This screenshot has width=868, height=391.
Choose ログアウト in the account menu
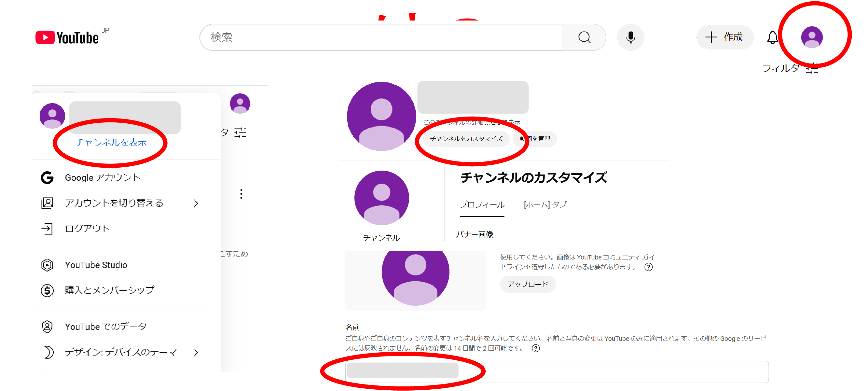87,229
